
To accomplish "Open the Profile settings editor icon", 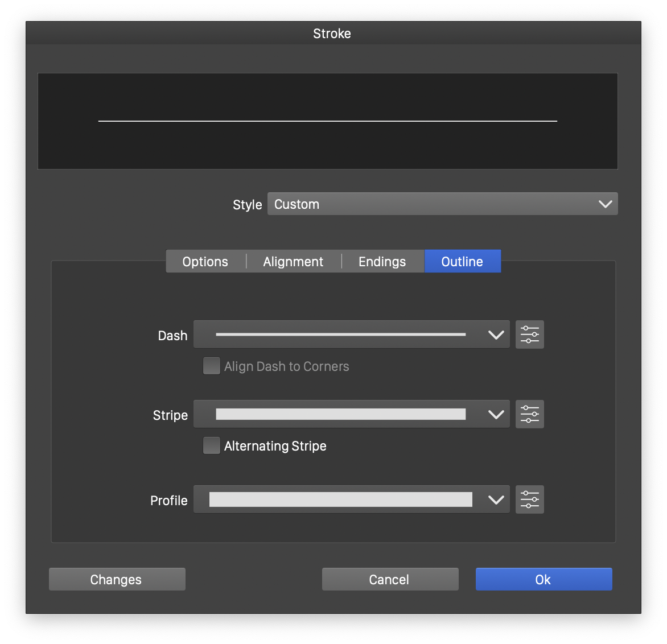I will pyautogui.click(x=529, y=499).
